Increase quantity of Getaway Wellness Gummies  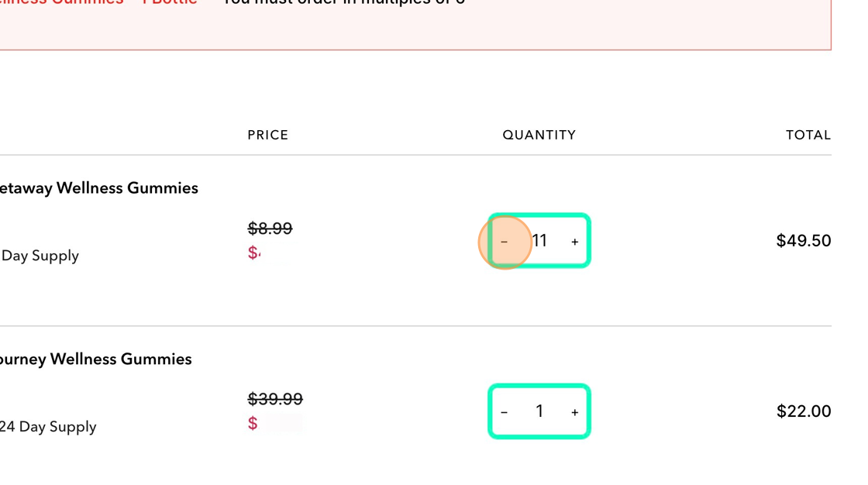[x=574, y=242]
